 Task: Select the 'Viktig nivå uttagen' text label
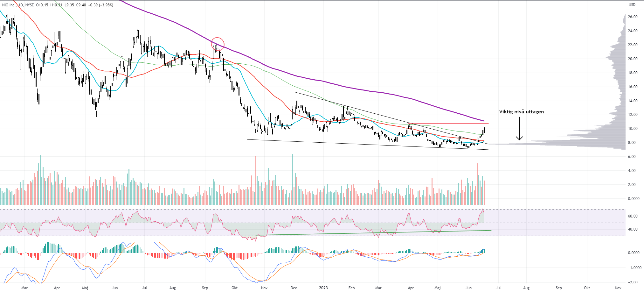(521, 112)
